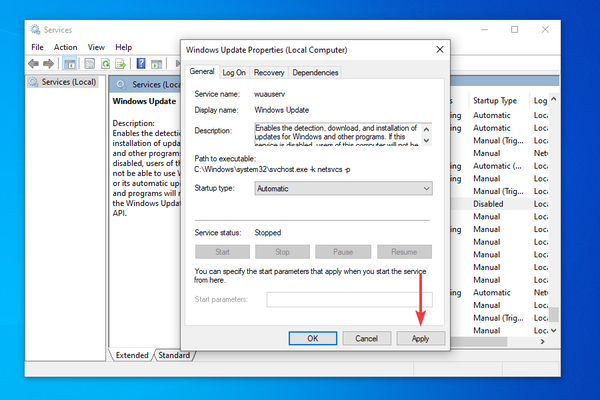
Task: Toggle the Show/Hide Action Pane icon
Action: [156, 64]
